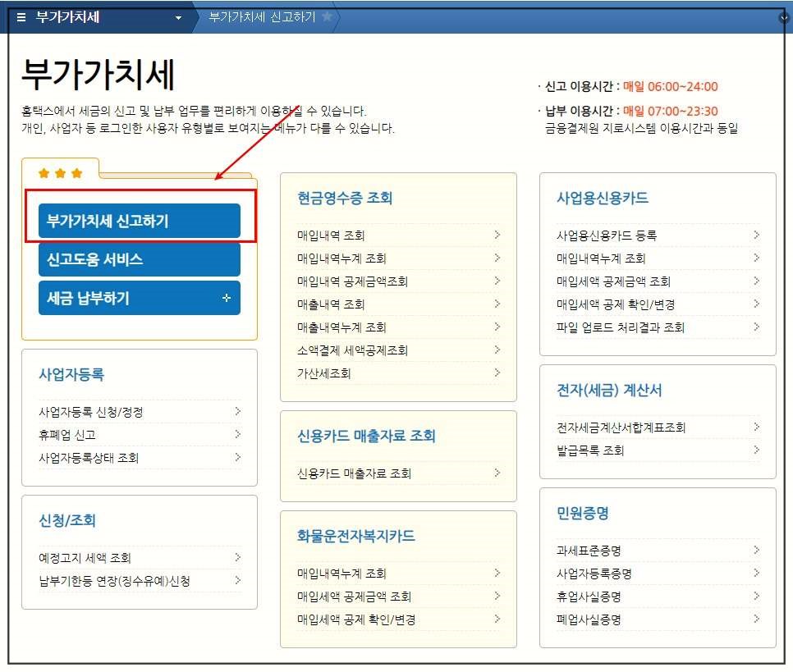Open 화물운전자복지카드 매입세액 공제금액 조회 link

pos(354,597)
